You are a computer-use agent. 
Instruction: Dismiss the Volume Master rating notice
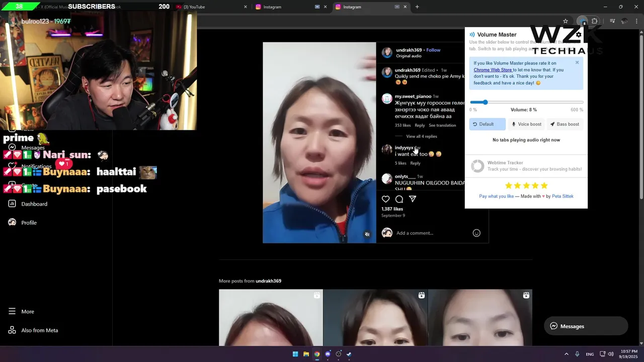coord(577,63)
